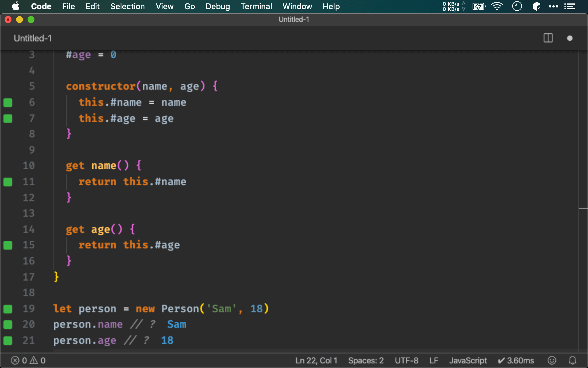Screen dimensions: 588x368
Task: Click the Wi-Fi menu bar icon
Action: click(497, 6)
